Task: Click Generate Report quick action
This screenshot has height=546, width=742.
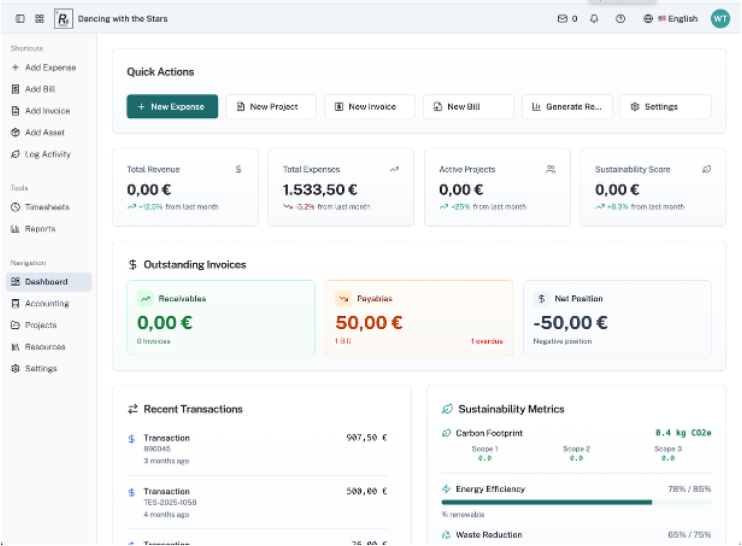Action: (x=567, y=107)
